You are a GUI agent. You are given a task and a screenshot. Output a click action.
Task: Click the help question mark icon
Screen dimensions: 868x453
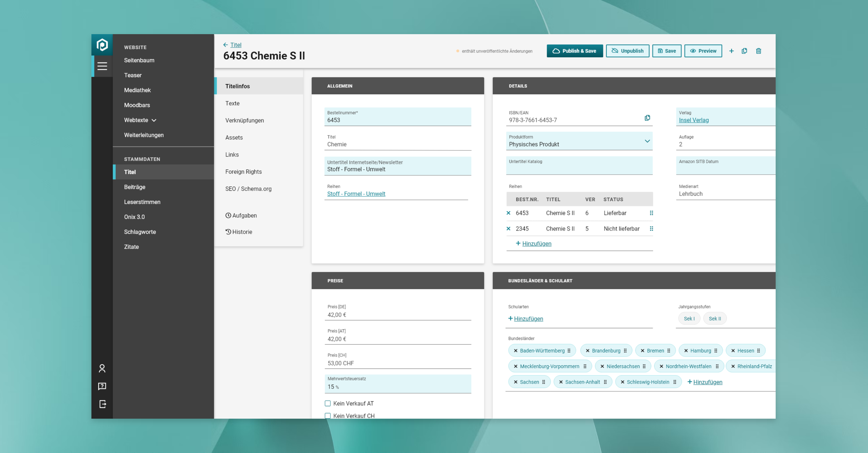pyautogui.click(x=102, y=386)
